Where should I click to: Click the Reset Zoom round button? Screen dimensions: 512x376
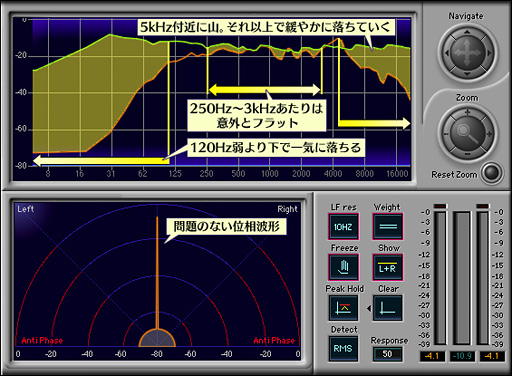(x=492, y=173)
